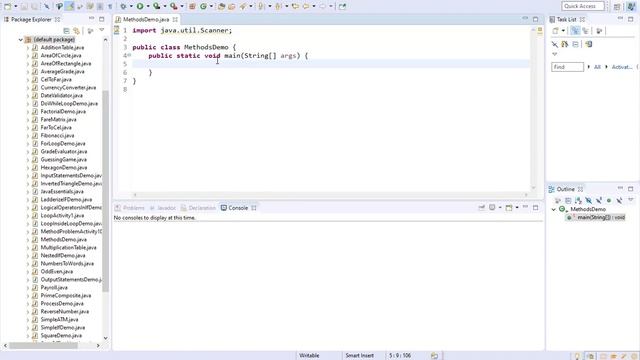Toggle Show Whitespace Characters pilcrow icon
The height and width of the screenshot is (360, 640).
coord(110,6)
